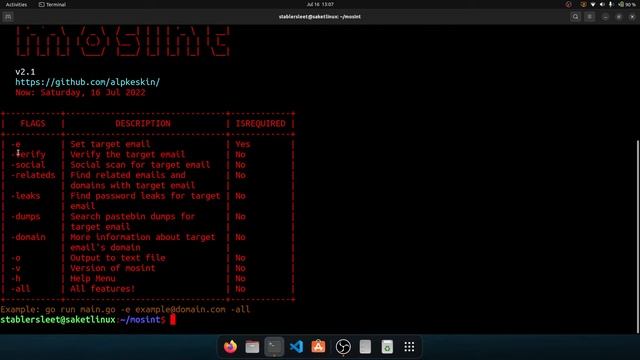The height and width of the screenshot is (360, 640).
Task: Click the terminal search icon
Action: point(576,17)
